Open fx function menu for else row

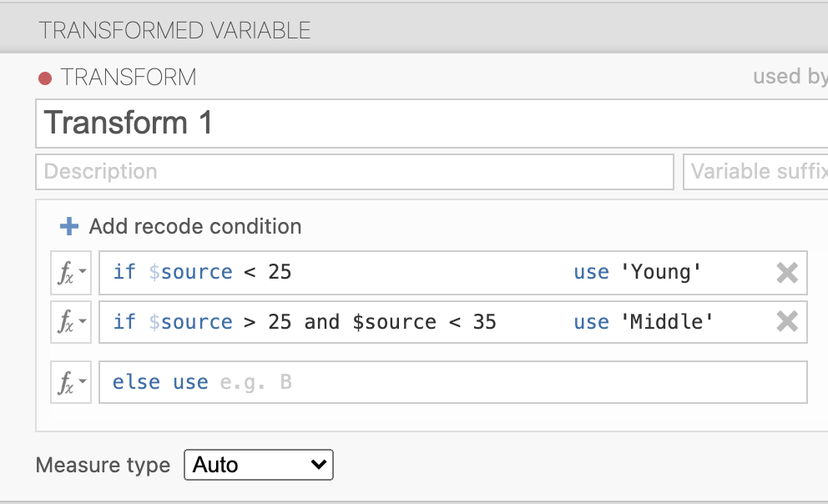pyautogui.click(x=70, y=383)
